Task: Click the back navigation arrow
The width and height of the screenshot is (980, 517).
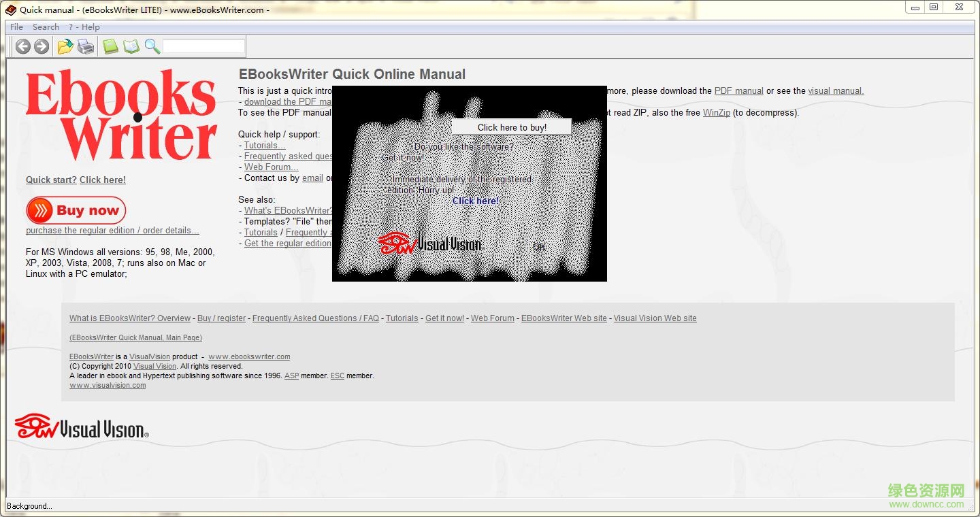Action: [22, 46]
